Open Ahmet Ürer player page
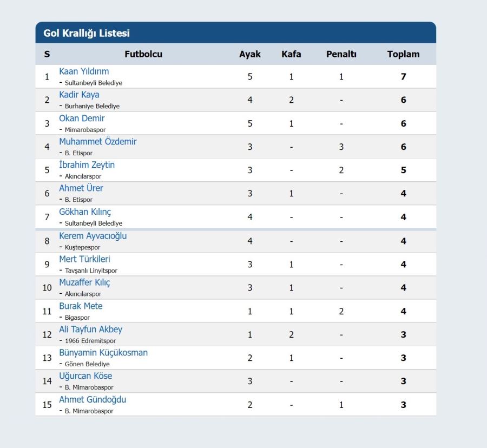The width and height of the screenshot is (487, 448). pyautogui.click(x=81, y=188)
